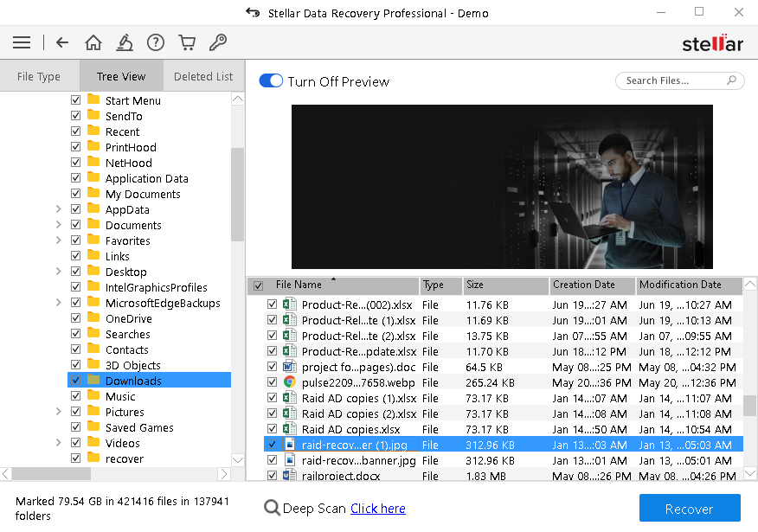Uncheck the Downloads folder checkbox

coord(75,381)
